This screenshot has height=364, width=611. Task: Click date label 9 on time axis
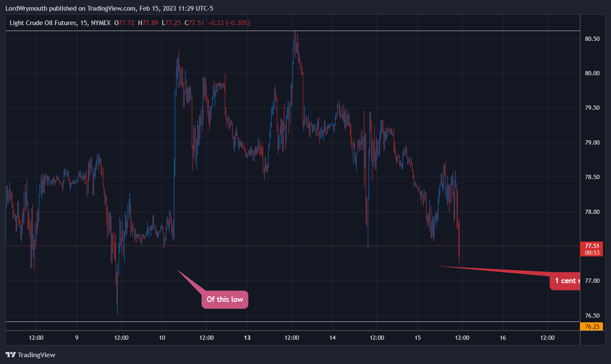point(77,338)
